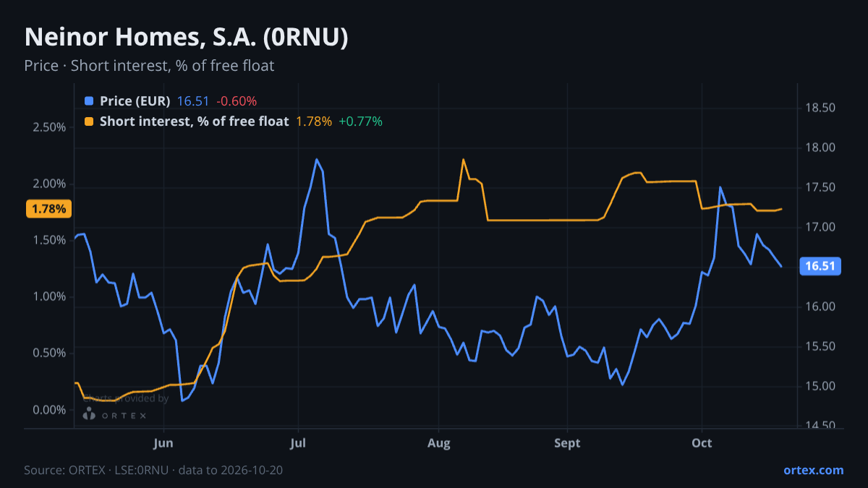This screenshot has width=868, height=488.
Task: Click the Neinor Homes, S.A. (0RNU) title
Action: (x=187, y=38)
